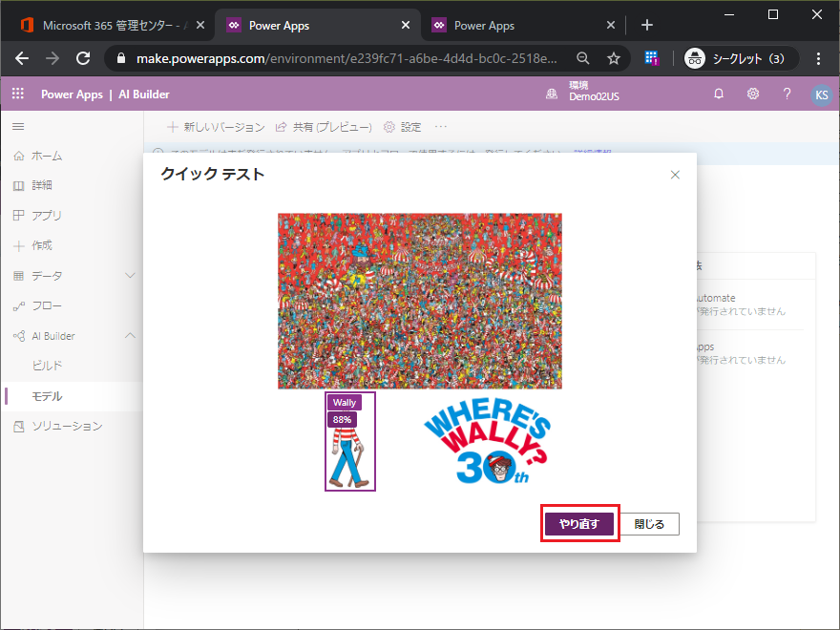Open the help question mark
Image resolution: width=840 pixels, height=630 pixels.
pos(787,94)
